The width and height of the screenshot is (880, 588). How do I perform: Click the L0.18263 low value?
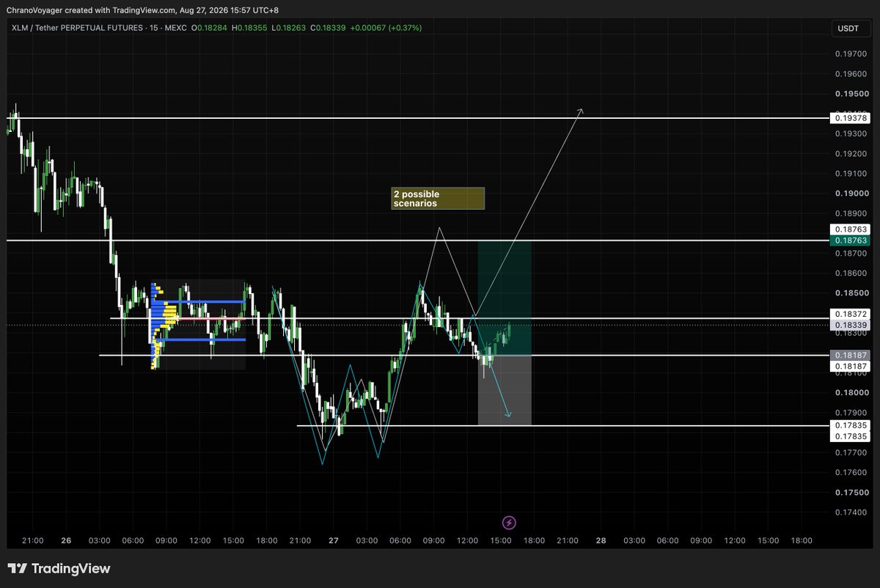tap(290, 28)
